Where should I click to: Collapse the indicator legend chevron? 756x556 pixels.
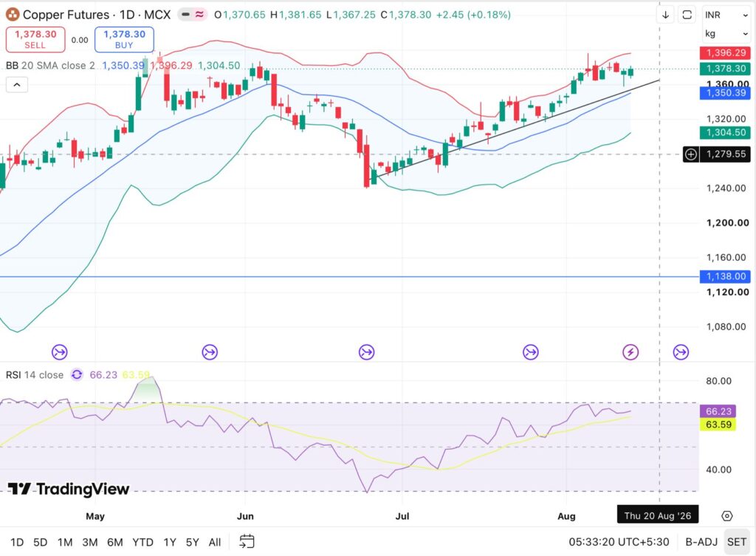(x=17, y=85)
